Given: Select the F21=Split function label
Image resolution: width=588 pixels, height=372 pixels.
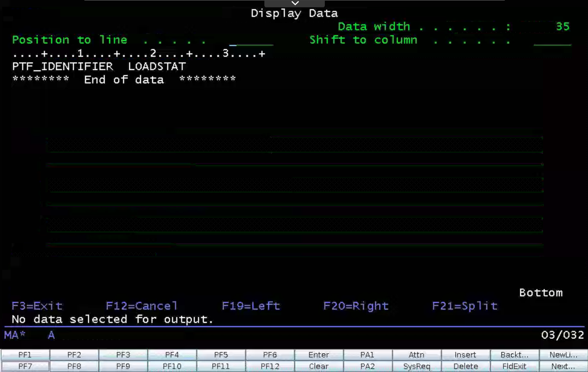Looking at the screenshot, I should pos(465,306).
